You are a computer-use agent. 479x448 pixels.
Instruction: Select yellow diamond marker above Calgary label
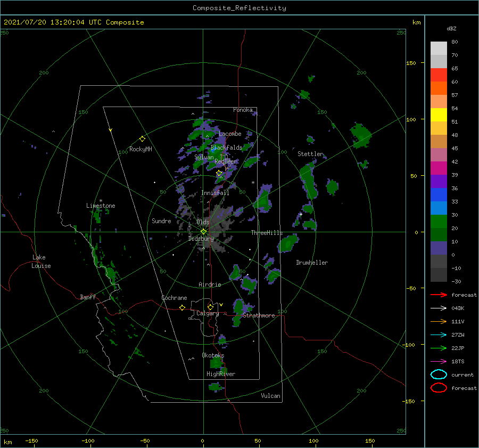[x=210, y=307]
